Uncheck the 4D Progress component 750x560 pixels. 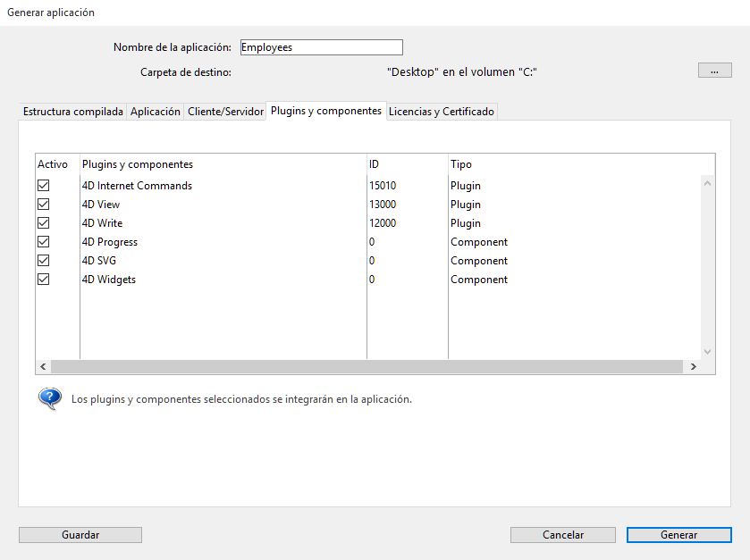pyautogui.click(x=43, y=242)
